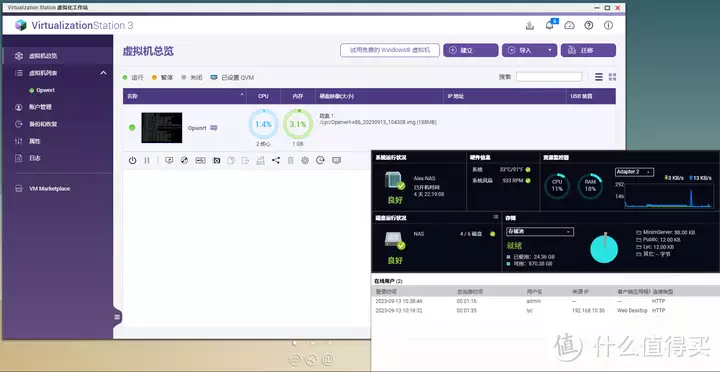The width and height of the screenshot is (720, 372).
Task: Click the network traffic graph in resource monitor
Action: [668, 195]
